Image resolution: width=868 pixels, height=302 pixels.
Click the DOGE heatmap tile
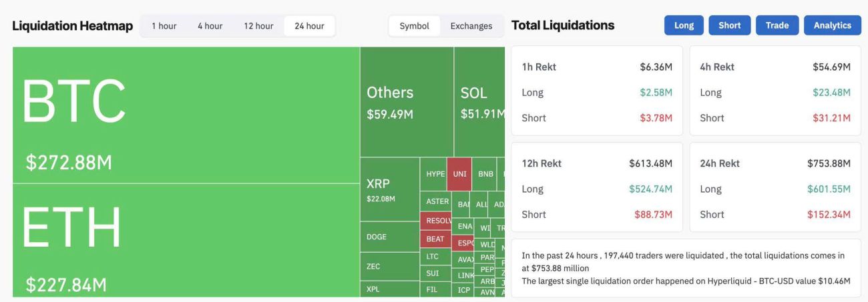(x=389, y=237)
